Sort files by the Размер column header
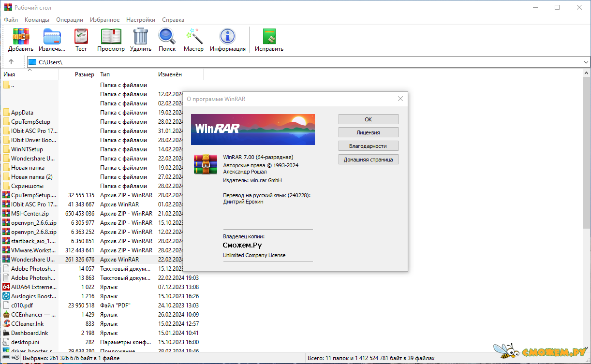Screen dimensions: 591x364 coord(78,74)
